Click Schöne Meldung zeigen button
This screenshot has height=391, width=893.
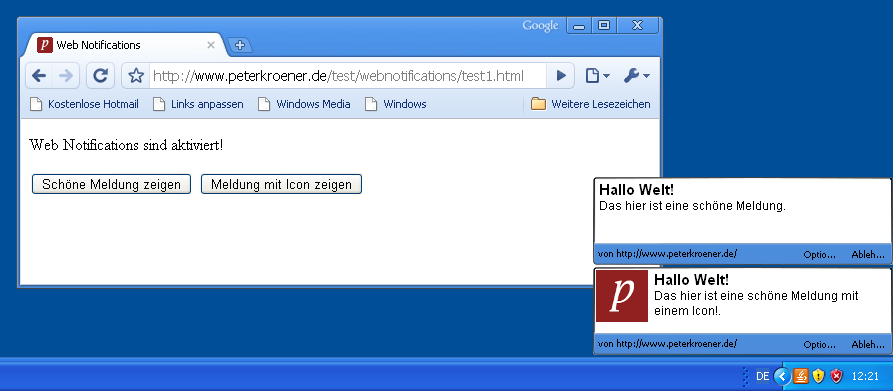[111, 184]
